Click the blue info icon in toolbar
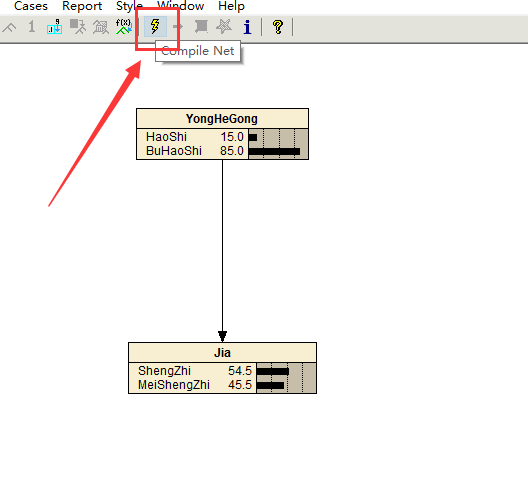Screen dimensions: 528x488 [x=247, y=27]
